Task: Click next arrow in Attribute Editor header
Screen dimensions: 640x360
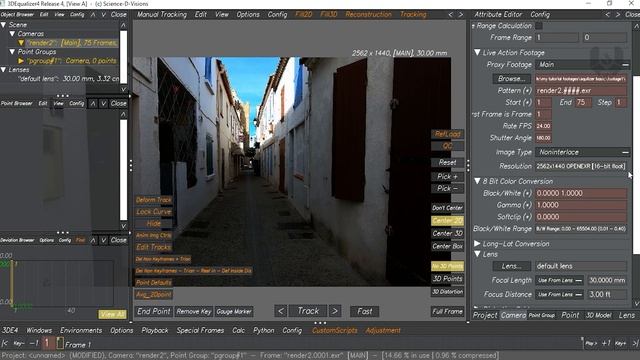Action: point(618,14)
